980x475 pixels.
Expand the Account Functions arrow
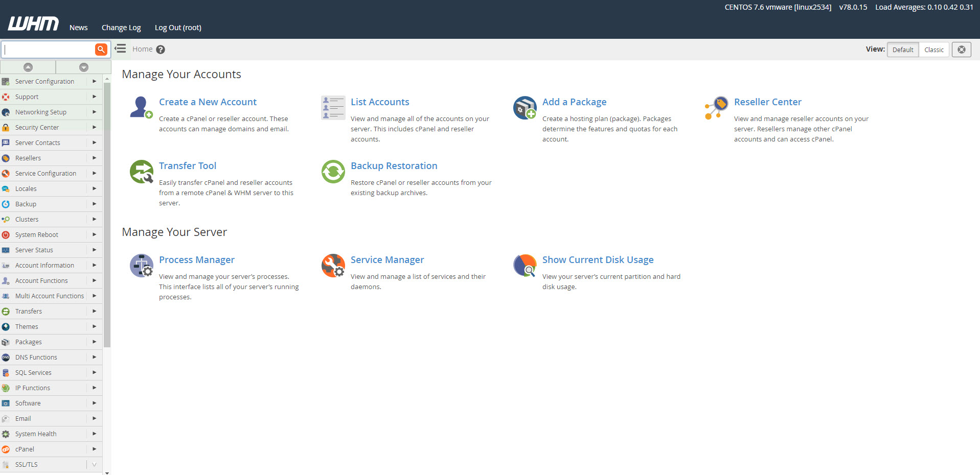pyautogui.click(x=94, y=280)
